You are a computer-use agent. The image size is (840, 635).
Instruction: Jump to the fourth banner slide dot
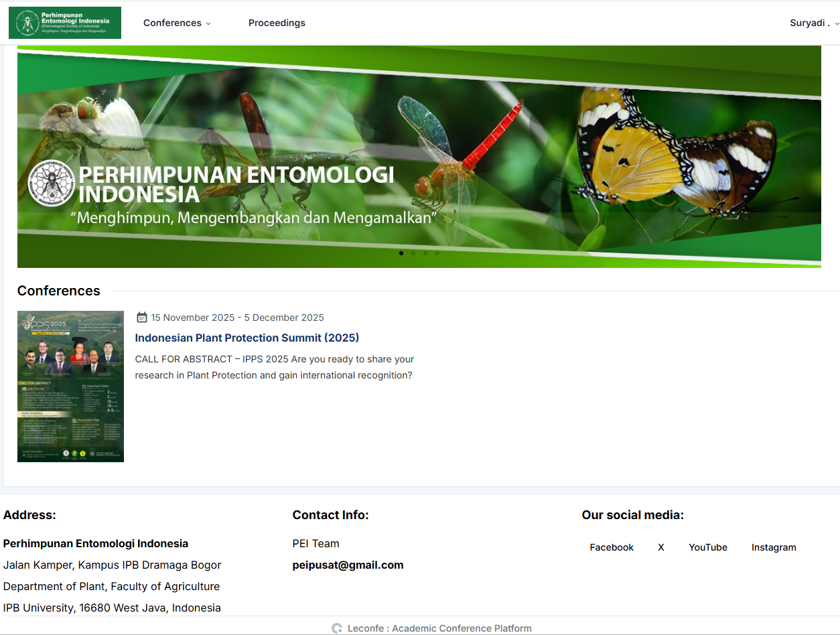[x=437, y=253]
